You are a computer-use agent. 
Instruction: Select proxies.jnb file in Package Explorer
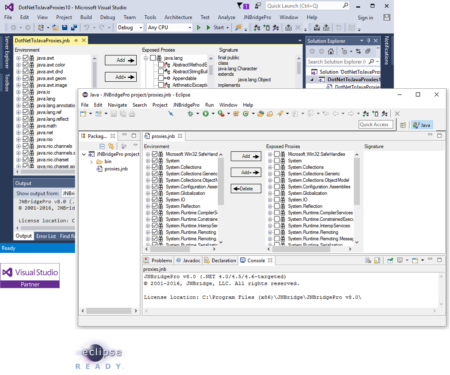click(x=112, y=169)
